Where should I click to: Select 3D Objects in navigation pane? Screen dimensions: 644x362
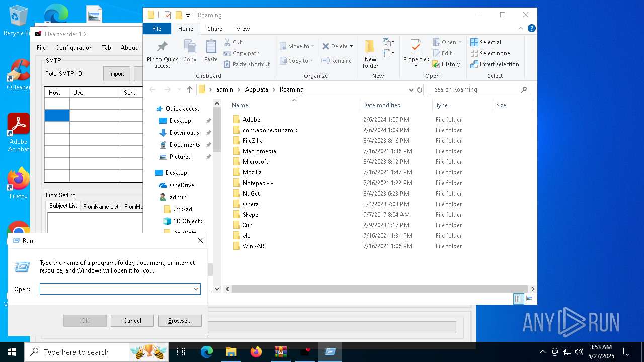[188, 221]
